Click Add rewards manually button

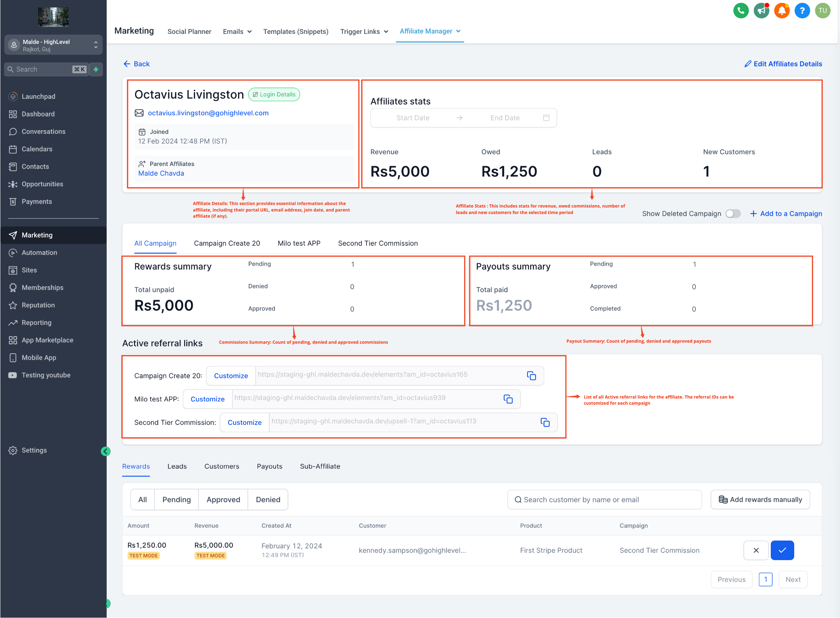pos(760,499)
